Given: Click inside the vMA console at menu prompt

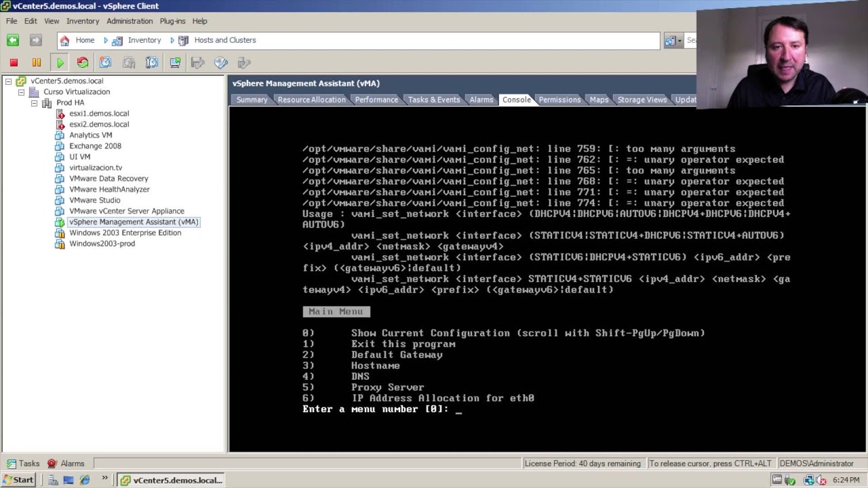Looking at the screenshot, I should click(459, 409).
